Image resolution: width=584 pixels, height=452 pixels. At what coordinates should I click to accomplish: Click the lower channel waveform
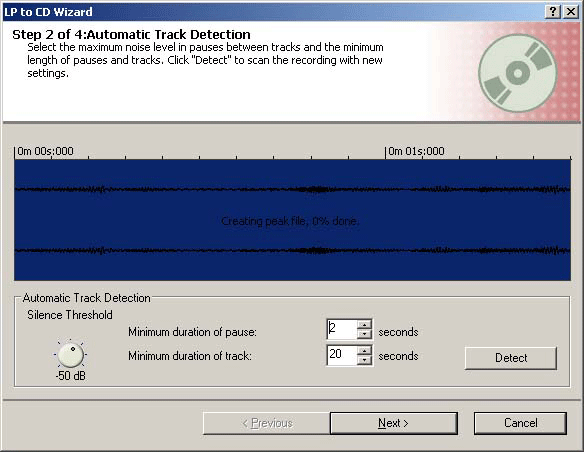pos(292,250)
